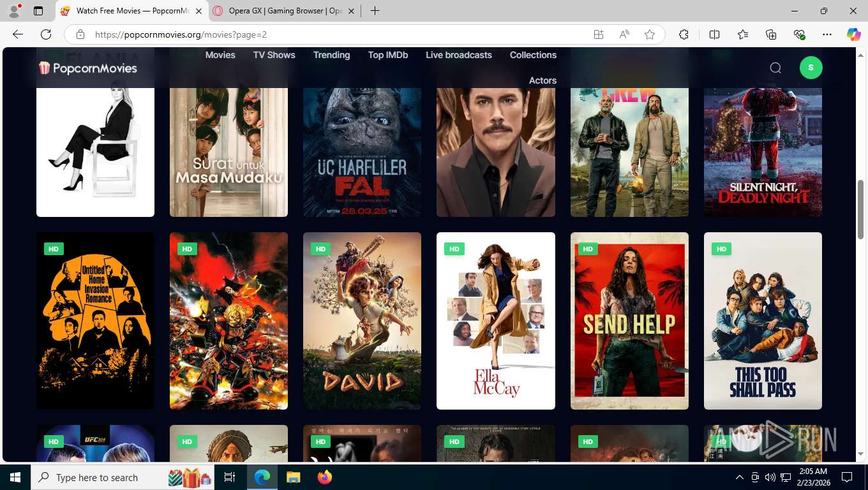Viewport: 868px width, 490px height.
Task: Open the two men with helicopter poster
Action: pos(629,152)
